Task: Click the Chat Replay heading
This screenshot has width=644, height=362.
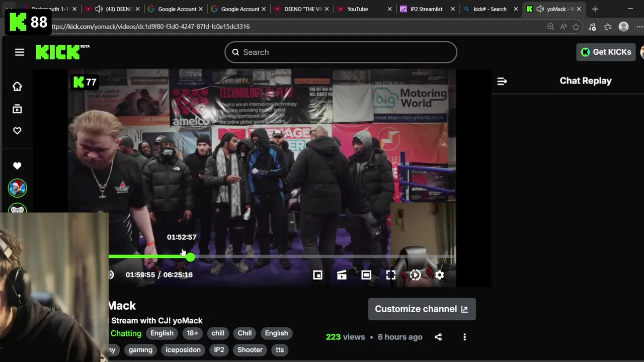Action: [586, 81]
